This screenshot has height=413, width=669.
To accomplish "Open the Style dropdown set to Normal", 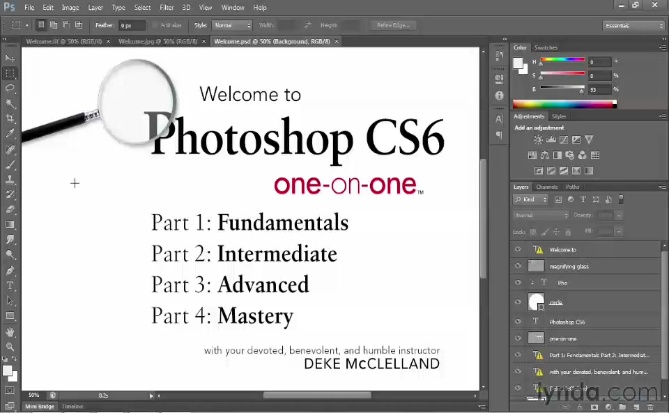I will [x=232, y=25].
